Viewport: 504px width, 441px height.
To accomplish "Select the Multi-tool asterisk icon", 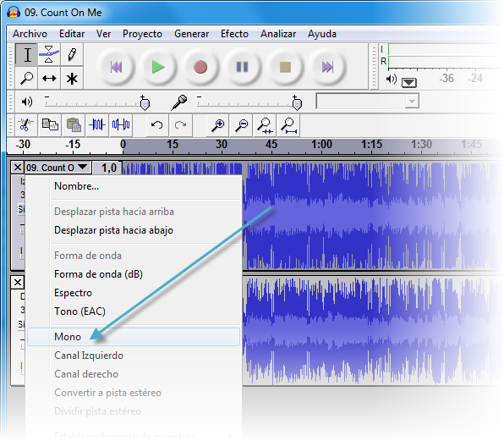I will 72,78.
